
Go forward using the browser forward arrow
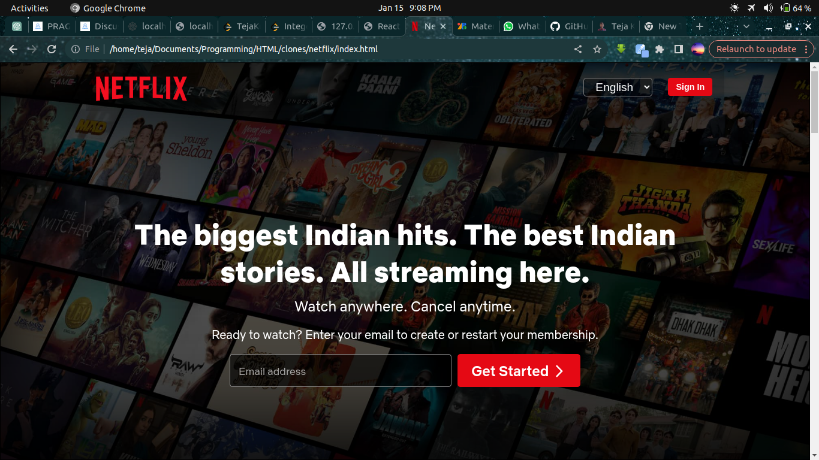tap(32, 49)
